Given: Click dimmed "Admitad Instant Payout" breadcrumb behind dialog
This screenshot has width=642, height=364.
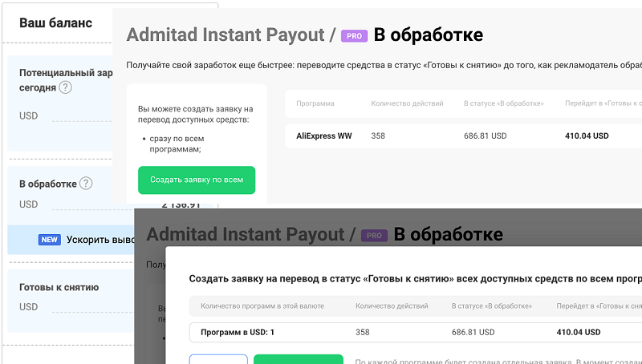Looking at the screenshot, I should (x=246, y=234).
